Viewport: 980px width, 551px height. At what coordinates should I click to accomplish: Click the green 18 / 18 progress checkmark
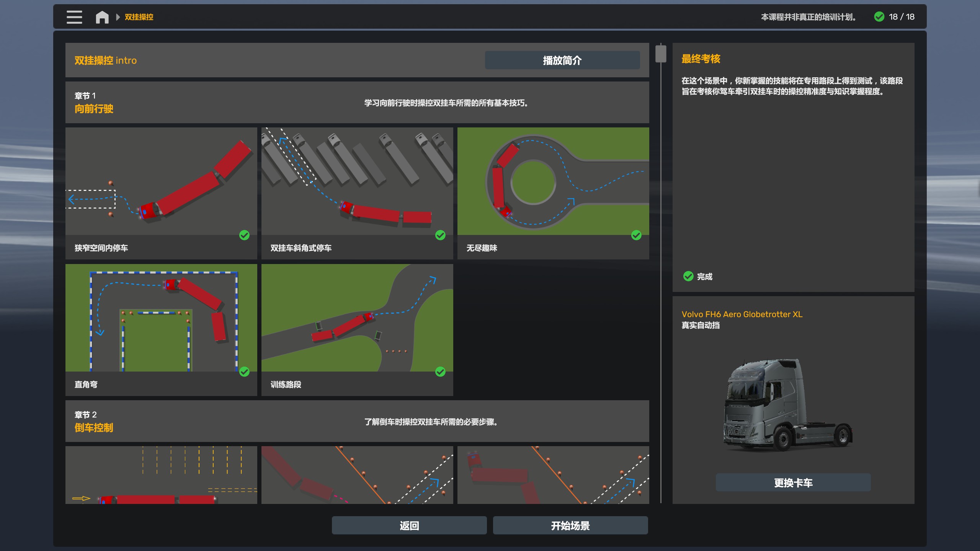pyautogui.click(x=879, y=17)
